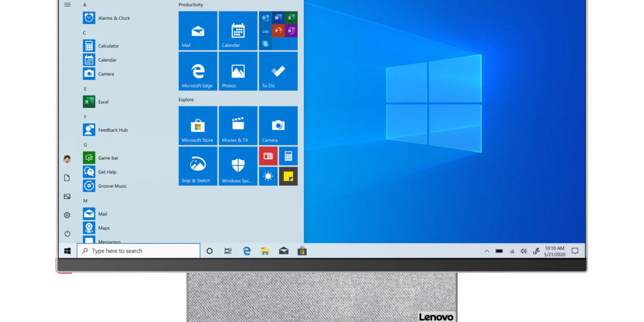
Task: Open Outlook in the Office tile folder
Action: (266, 18)
